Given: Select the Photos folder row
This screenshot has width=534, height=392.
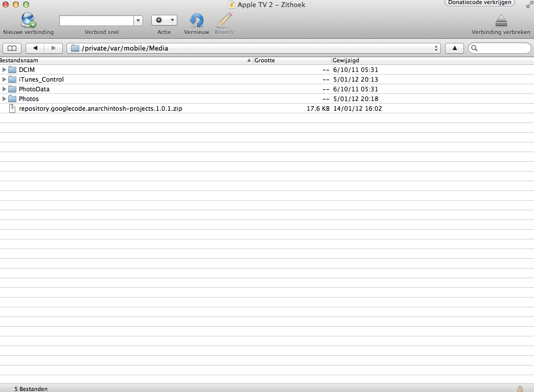Looking at the screenshot, I should coord(29,99).
